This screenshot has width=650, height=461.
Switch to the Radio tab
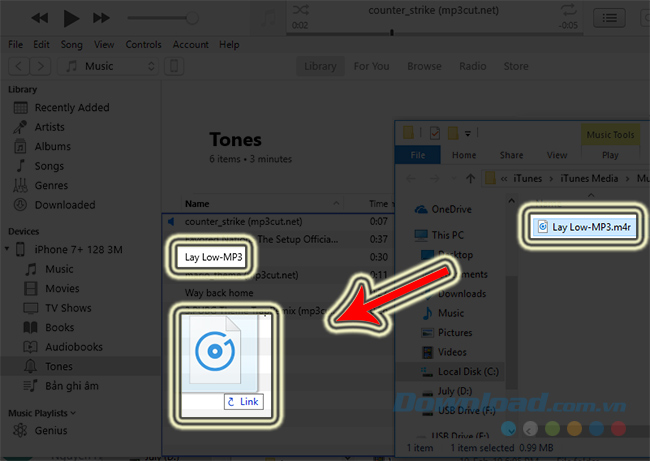tap(473, 66)
